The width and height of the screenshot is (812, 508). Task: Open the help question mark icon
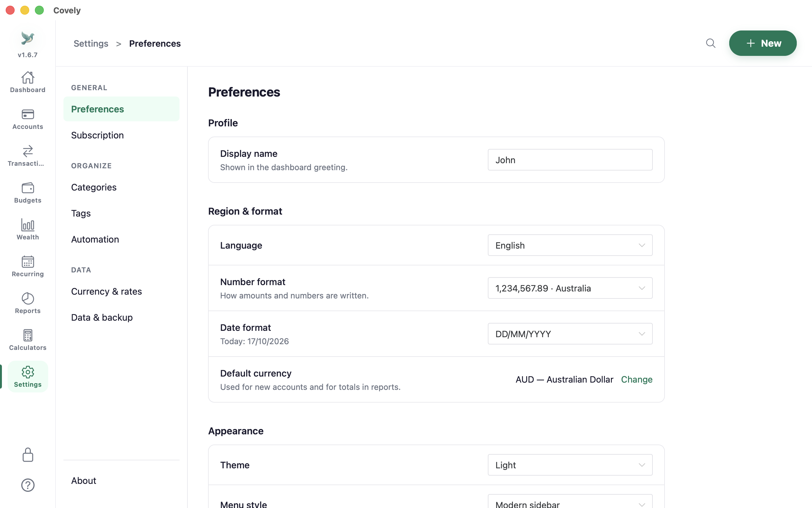28,485
